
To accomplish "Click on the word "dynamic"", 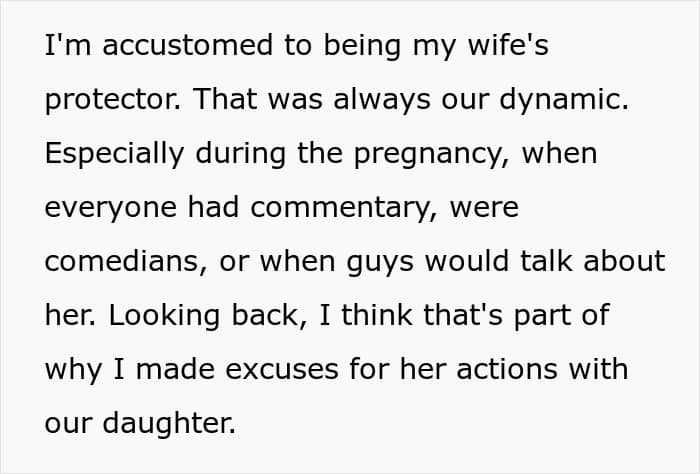I will [x=570, y=101].
